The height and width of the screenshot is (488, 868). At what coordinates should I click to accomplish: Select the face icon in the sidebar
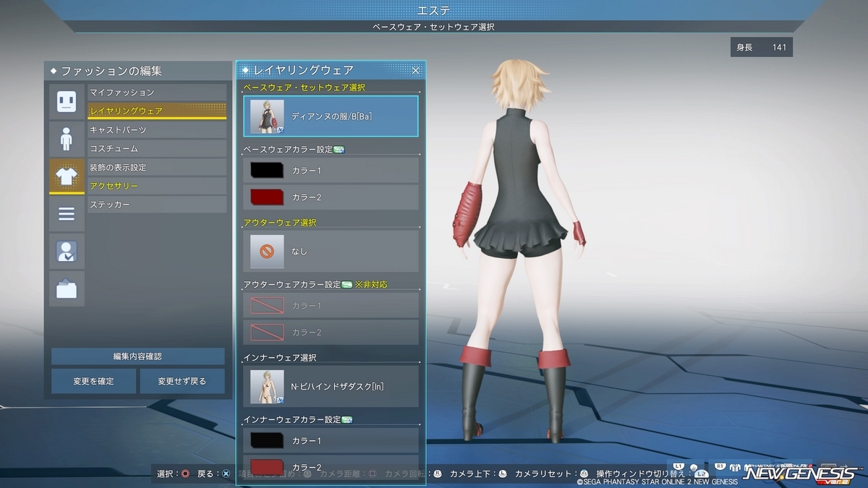click(67, 102)
